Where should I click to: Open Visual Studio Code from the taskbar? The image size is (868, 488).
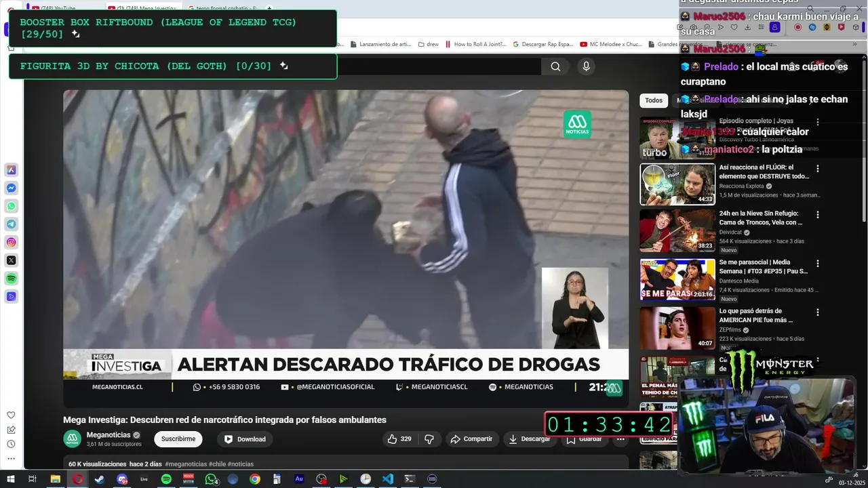[x=387, y=479]
